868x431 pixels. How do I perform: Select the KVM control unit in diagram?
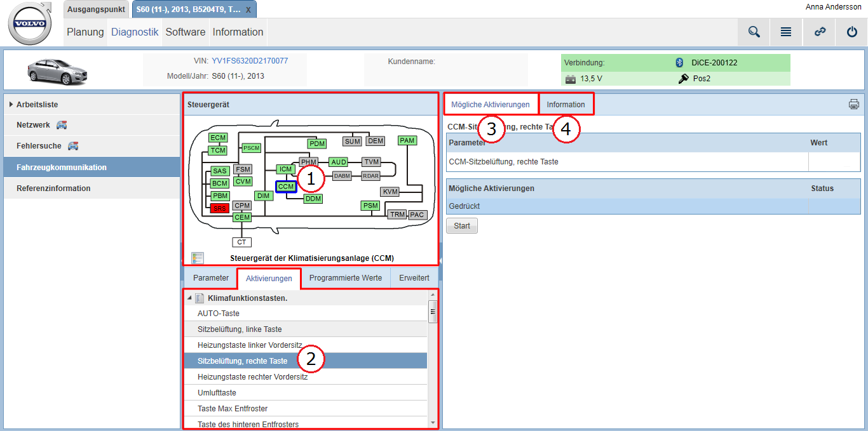tap(390, 192)
